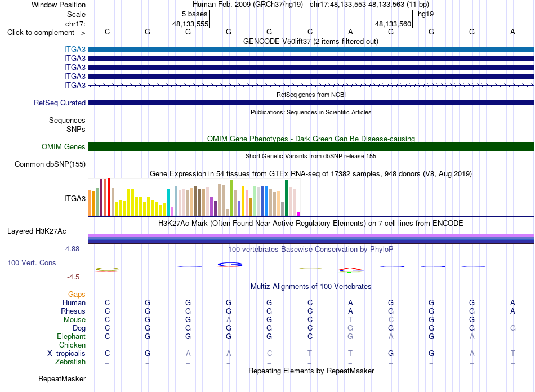535x392 pixels.
Task: Click the GTEx Gene Expression track title
Action: pyautogui.click(x=311, y=174)
